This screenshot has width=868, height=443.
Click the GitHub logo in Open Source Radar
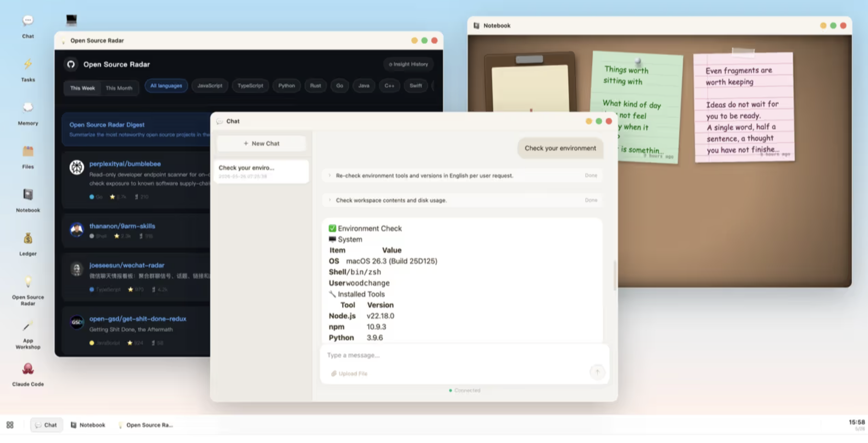coord(71,64)
